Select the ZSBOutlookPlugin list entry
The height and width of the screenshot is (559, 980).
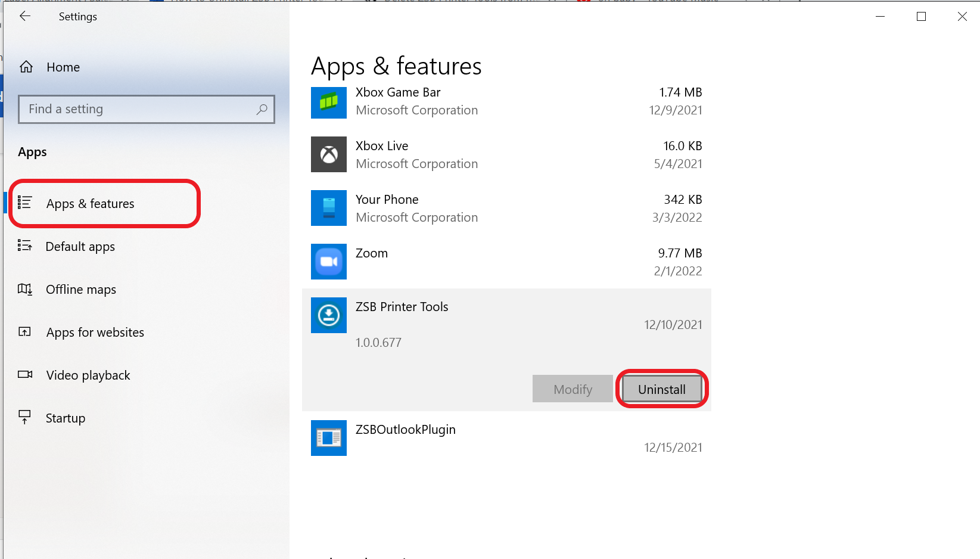point(506,438)
